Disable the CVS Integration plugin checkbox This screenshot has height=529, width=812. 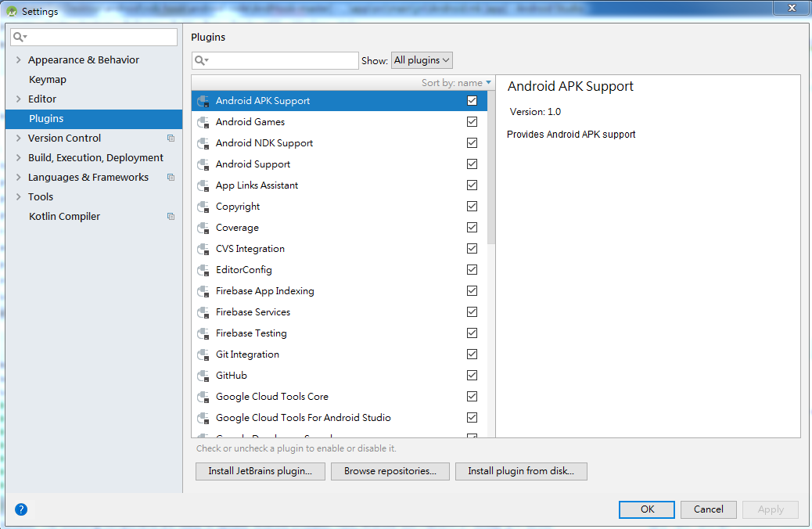pos(472,249)
